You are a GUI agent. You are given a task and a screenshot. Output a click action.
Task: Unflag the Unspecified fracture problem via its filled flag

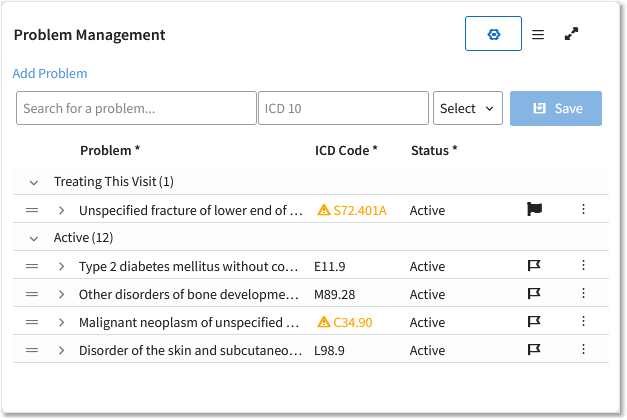point(534,209)
